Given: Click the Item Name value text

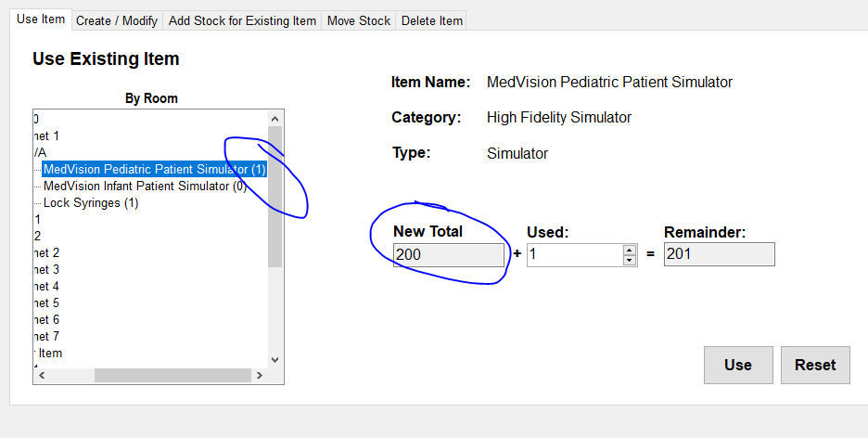Looking at the screenshot, I should (609, 83).
